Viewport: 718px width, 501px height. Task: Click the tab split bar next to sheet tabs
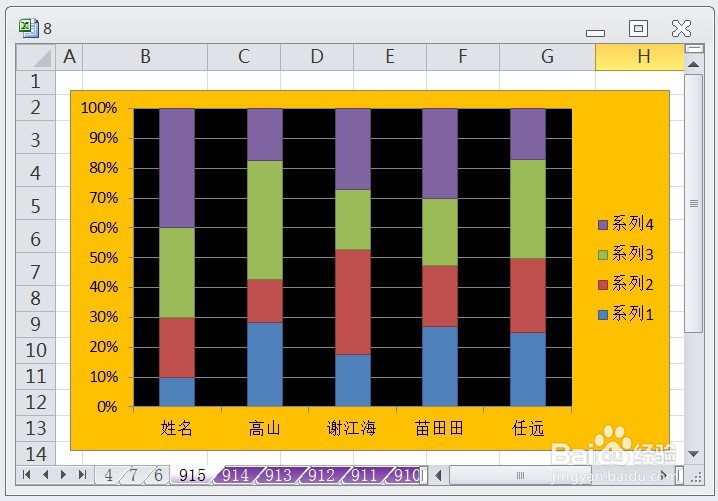point(424,475)
